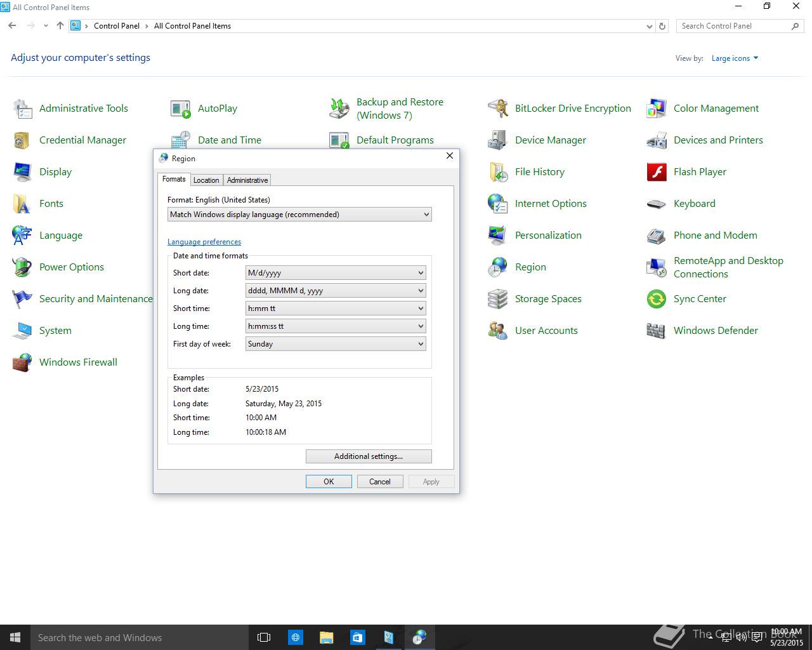Open Personalization icon

[x=498, y=235]
